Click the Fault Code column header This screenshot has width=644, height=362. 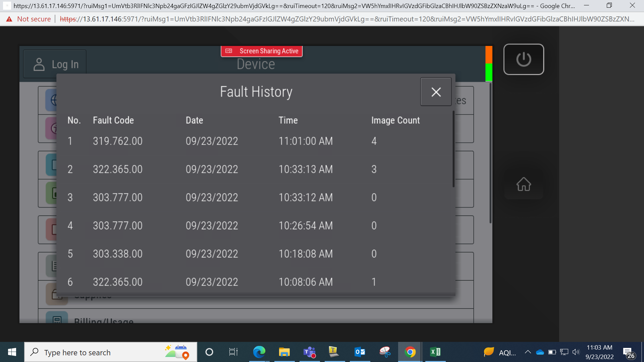click(x=113, y=120)
